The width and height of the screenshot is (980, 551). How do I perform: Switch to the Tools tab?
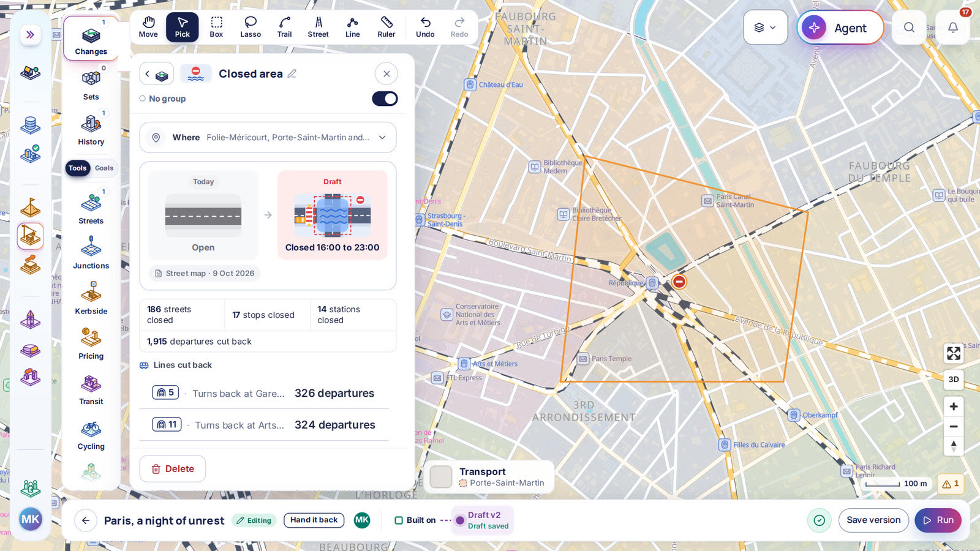[x=77, y=168]
